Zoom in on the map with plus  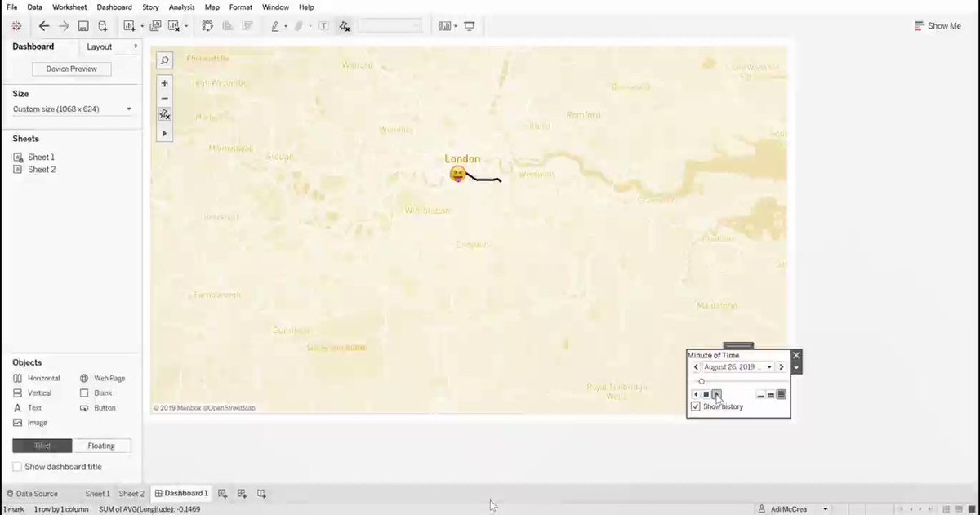(164, 83)
